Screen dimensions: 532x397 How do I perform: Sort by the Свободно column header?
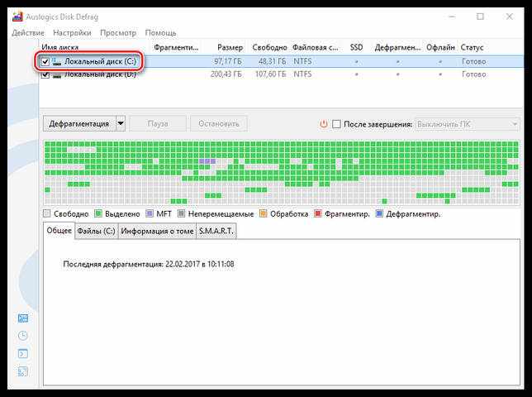(270, 47)
